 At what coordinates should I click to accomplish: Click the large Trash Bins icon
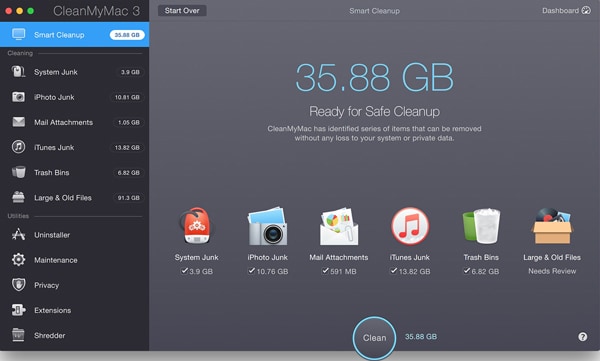coord(481,226)
